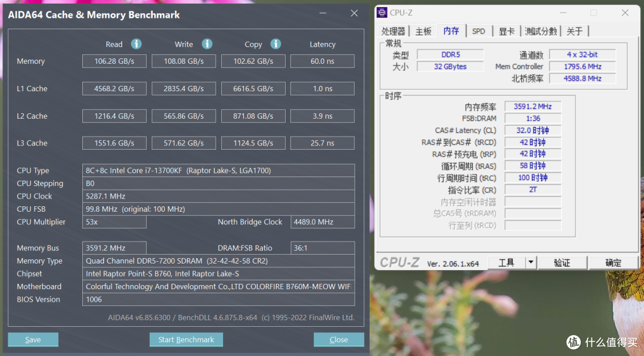644x356 pixels.
Task: Click the 验证 button in CPU-Z
Action: point(562,262)
